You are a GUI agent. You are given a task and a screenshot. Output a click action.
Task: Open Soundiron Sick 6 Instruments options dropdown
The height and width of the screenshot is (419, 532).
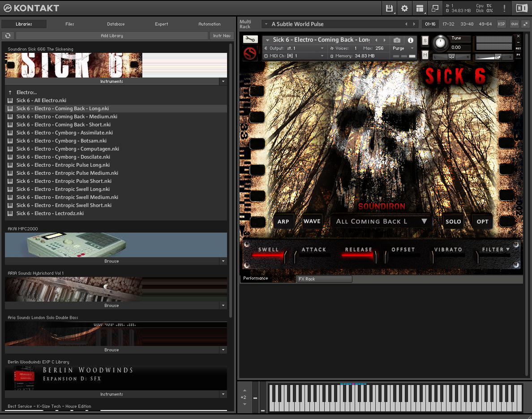coord(223,82)
